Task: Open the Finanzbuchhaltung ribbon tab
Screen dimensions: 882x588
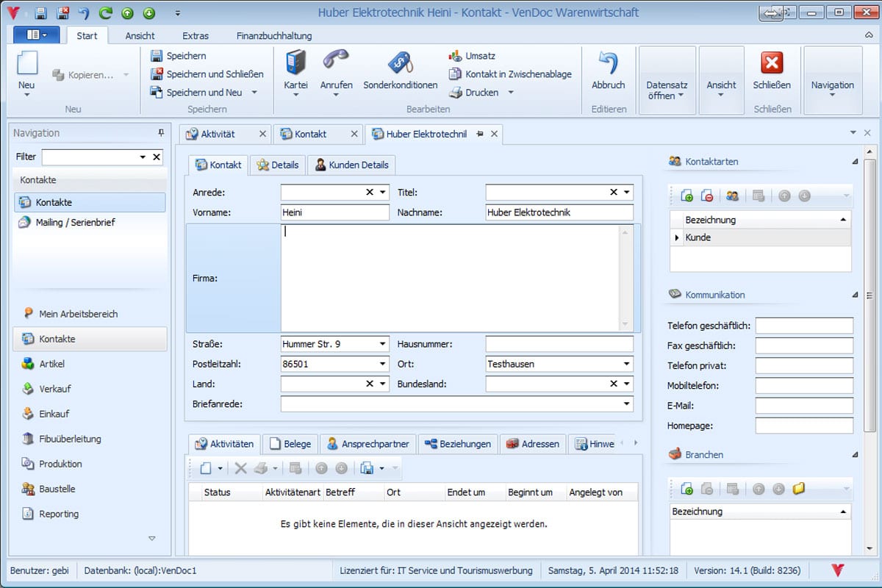Action: [274, 35]
